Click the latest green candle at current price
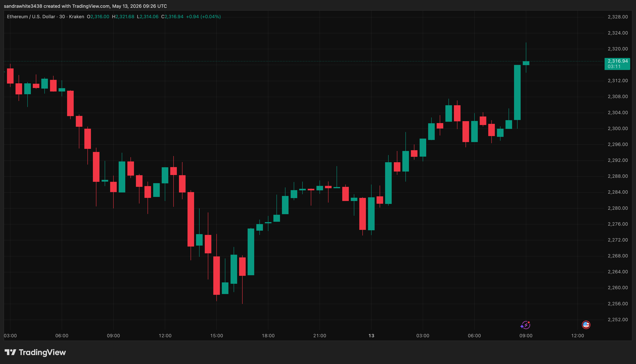This screenshot has width=636, height=364. coord(526,63)
